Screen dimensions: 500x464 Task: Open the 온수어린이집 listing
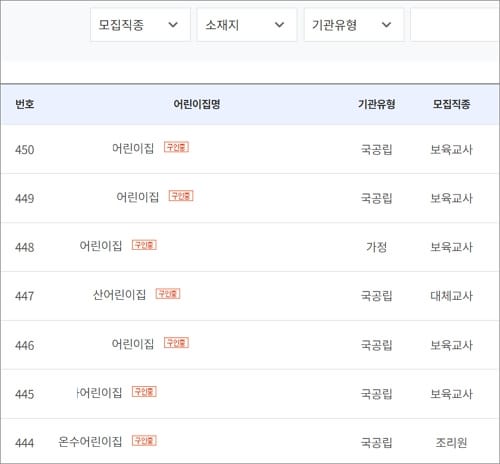point(90,442)
